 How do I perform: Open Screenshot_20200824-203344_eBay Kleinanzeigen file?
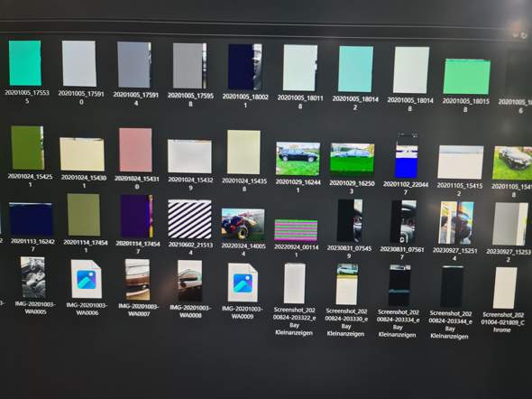[x=452, y=286]
